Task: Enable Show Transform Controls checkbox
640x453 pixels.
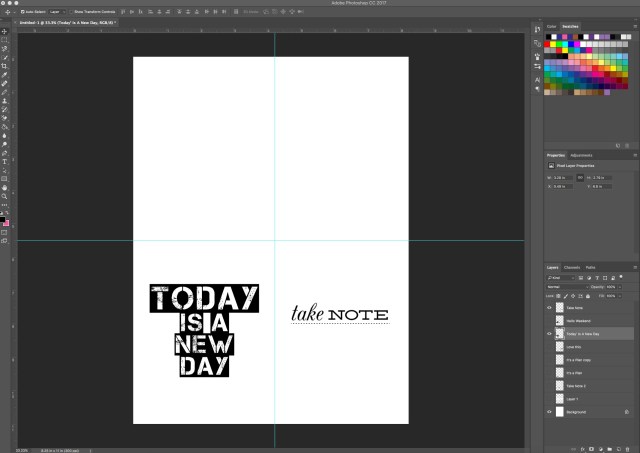Action: pos(72,11)
